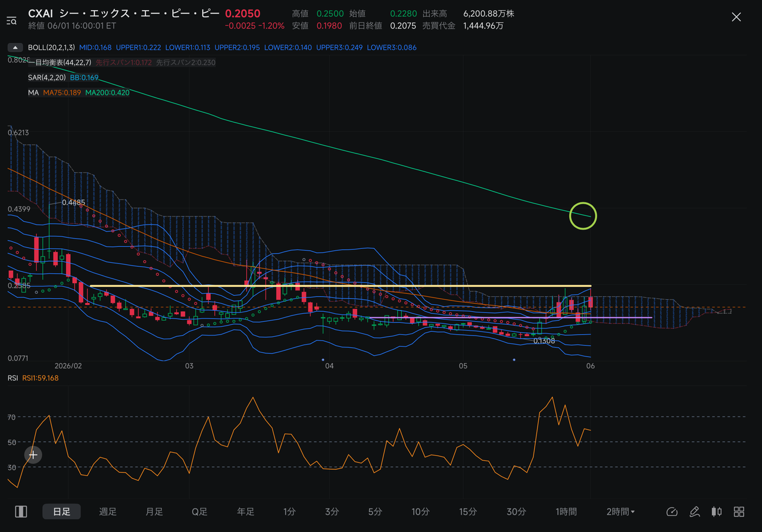The height and width of the screenshot is (532, 762).
Task: Switch to the 月足 monthly tab
Action: pyautogui.click(x=154, y=512)
